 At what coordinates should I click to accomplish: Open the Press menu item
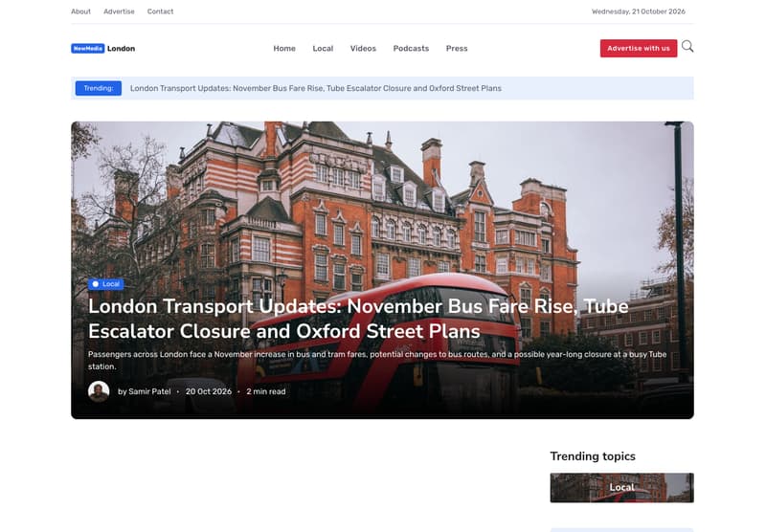click(x=457, y=48)
